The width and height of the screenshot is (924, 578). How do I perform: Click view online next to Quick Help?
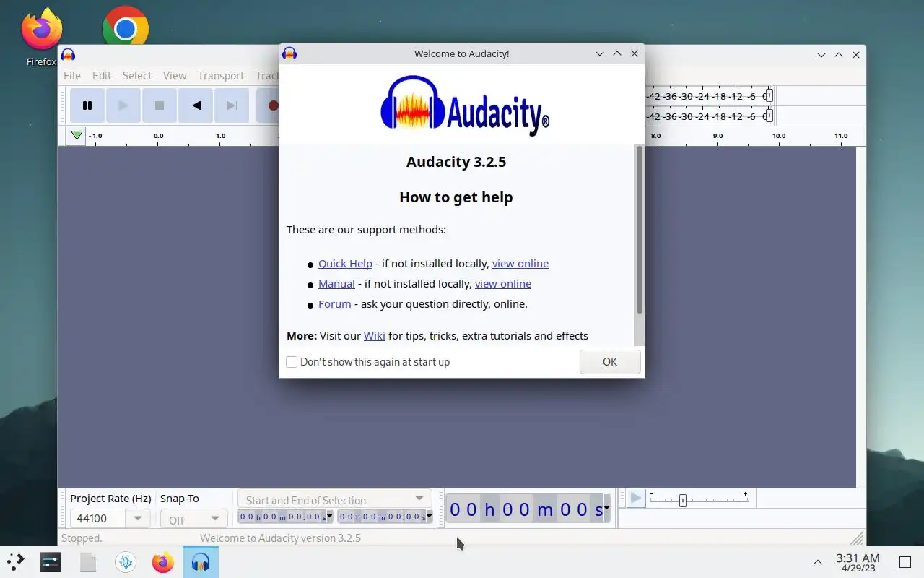click(520, 264)
